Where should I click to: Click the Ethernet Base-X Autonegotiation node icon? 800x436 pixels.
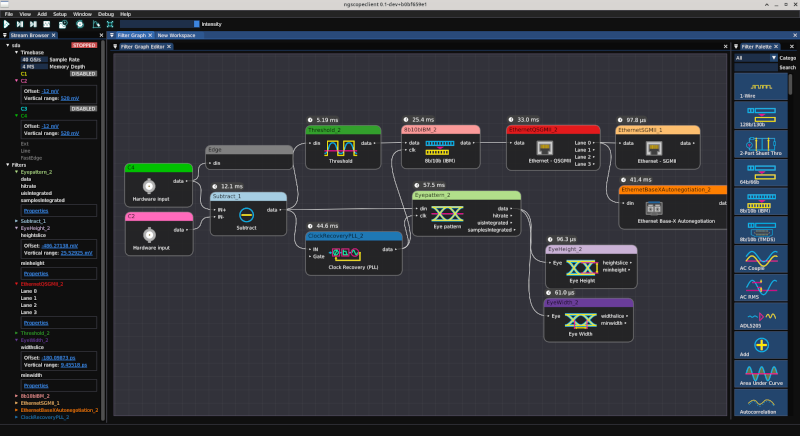654,208
